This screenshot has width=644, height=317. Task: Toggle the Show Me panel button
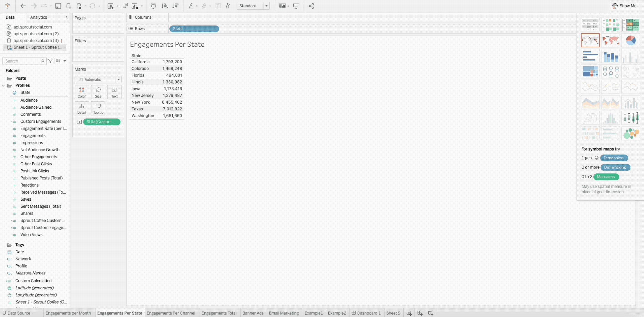point(624,6)
